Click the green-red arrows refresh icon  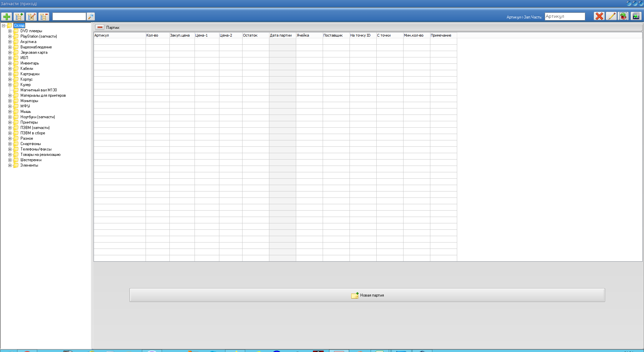point(623,16)
